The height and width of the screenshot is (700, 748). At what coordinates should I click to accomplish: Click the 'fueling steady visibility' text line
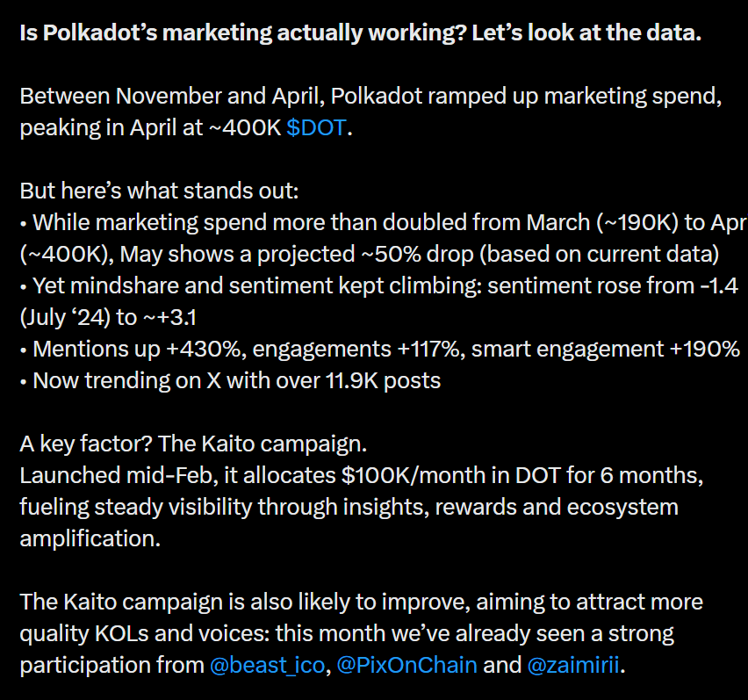click(349, 508)
